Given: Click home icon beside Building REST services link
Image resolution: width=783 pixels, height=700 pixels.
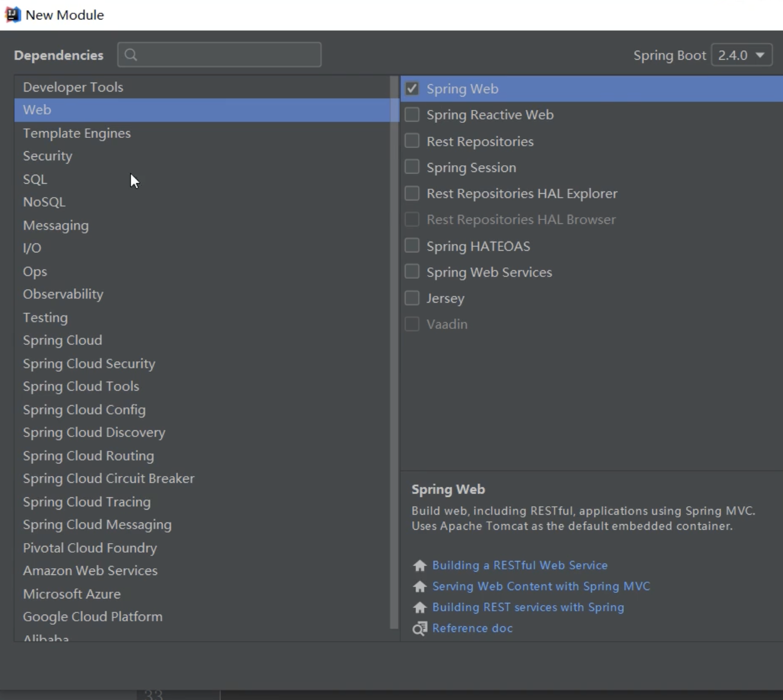Looking at the screenshot, I should (x=419, y=607).
